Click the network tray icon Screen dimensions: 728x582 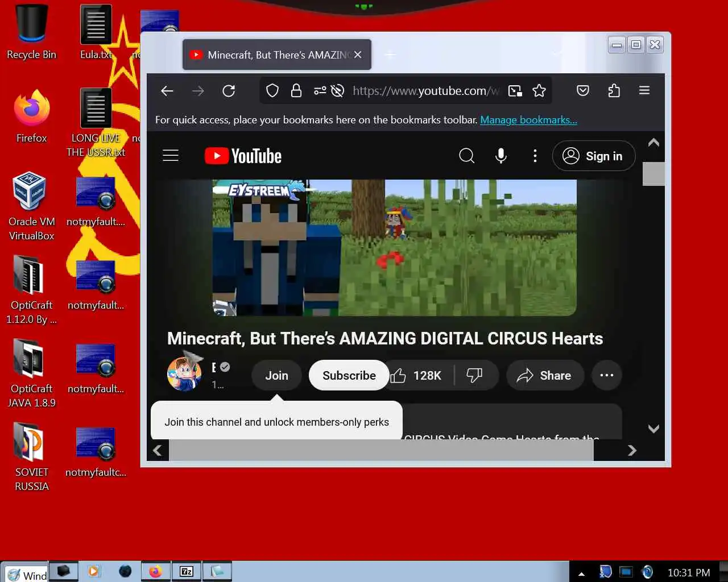[626, 572]
